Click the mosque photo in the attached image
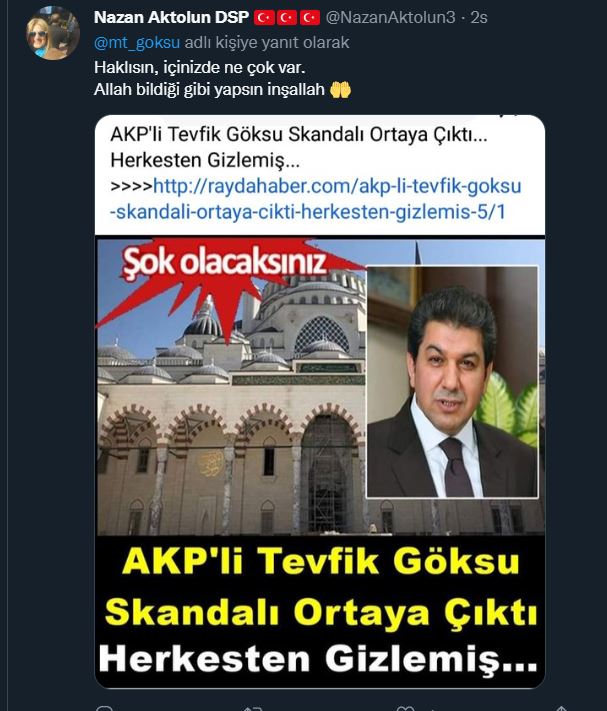The image size is (607, 711). coord(231,408)
